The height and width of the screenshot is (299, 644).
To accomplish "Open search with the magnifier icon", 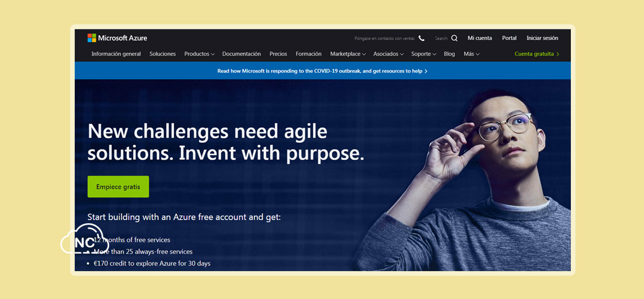I will 454,38.
